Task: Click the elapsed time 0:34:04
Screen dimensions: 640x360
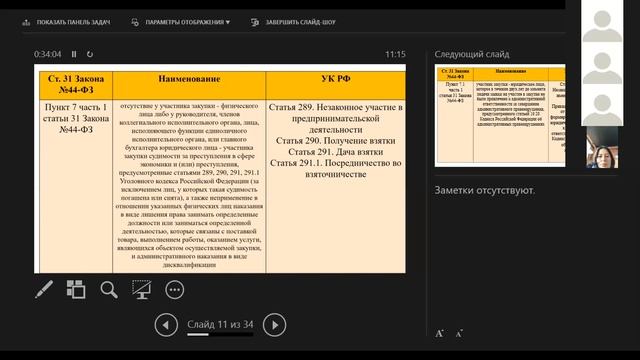Action: coord(47,54)
